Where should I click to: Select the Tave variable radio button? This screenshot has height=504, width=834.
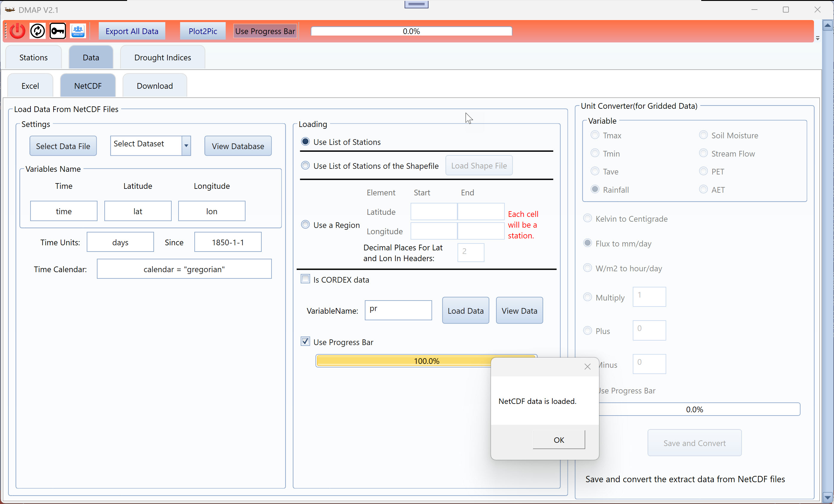(x=595, y=171)
